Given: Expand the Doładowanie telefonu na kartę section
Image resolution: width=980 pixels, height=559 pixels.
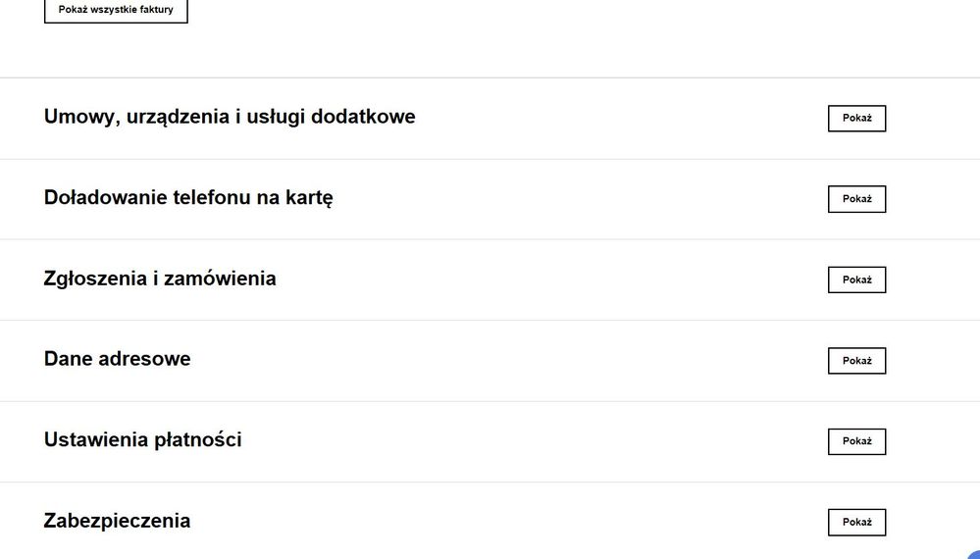Looking at the screenshot, I should point(856,199).
